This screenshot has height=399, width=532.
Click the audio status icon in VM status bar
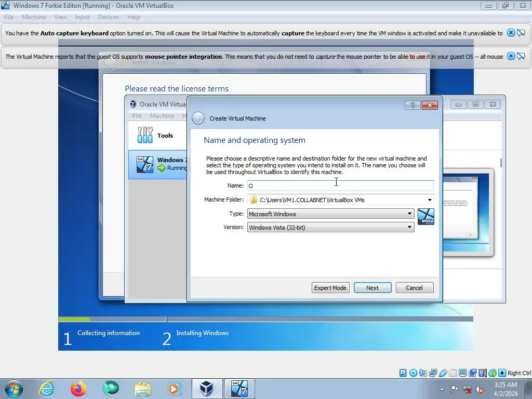423,373
